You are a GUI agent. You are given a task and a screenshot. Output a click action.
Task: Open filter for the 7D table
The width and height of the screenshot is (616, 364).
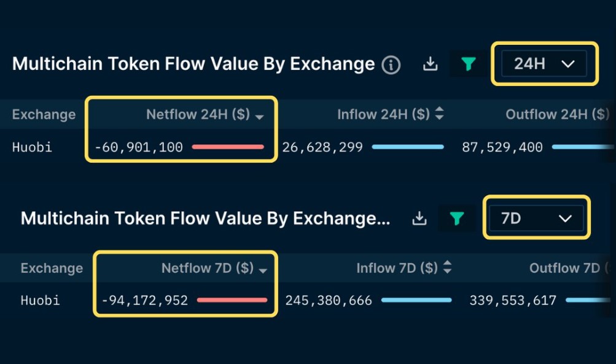[457, 219]
